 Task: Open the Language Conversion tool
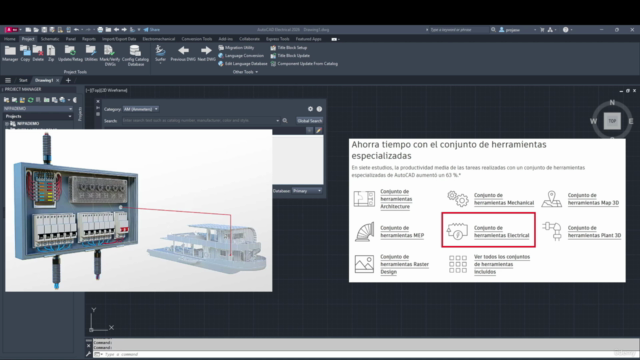click(241, 56)
